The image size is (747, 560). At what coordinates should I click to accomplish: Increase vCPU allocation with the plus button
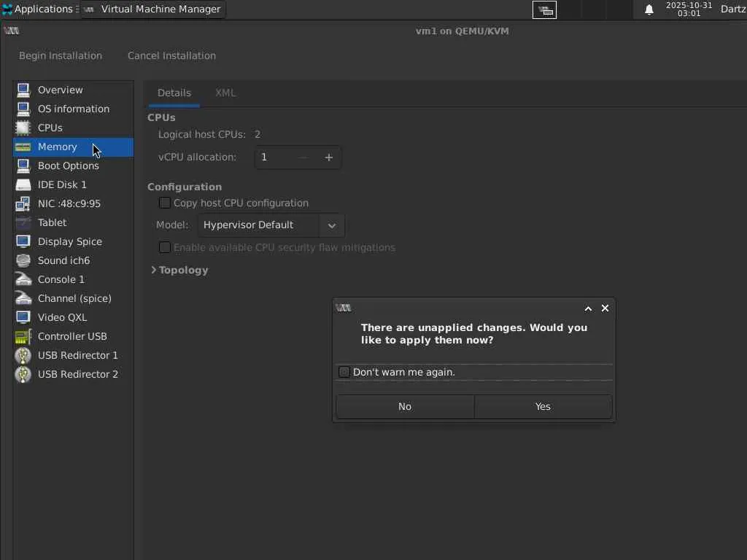(328, 157)
